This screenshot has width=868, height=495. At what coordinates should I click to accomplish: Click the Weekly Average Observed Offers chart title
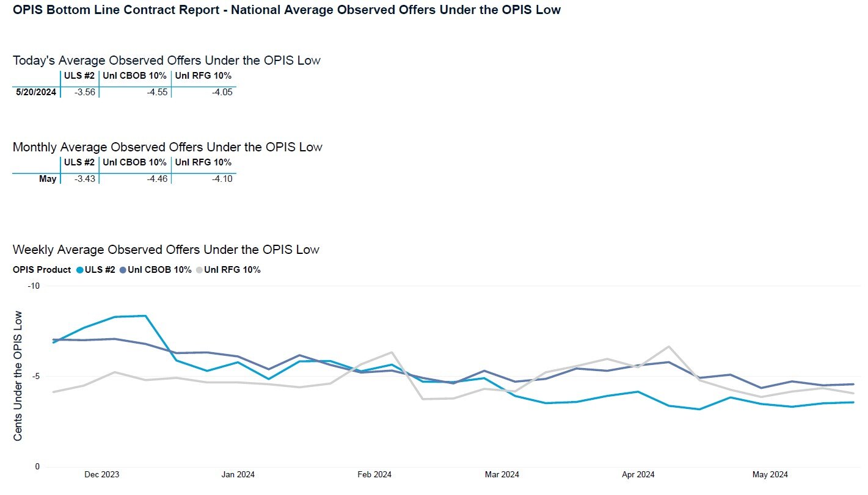click(166, 250)
